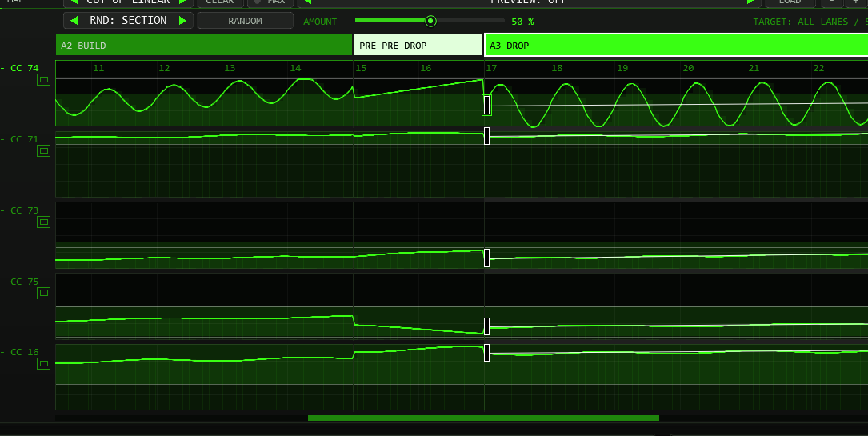Select the CC 74 handle at bar 17
This screenshot has width=868, height=436.
(x=486, y=105)
